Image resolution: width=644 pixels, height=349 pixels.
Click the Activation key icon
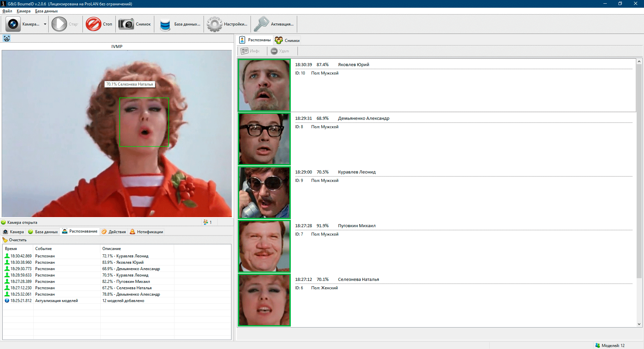[x=261, y=24]
